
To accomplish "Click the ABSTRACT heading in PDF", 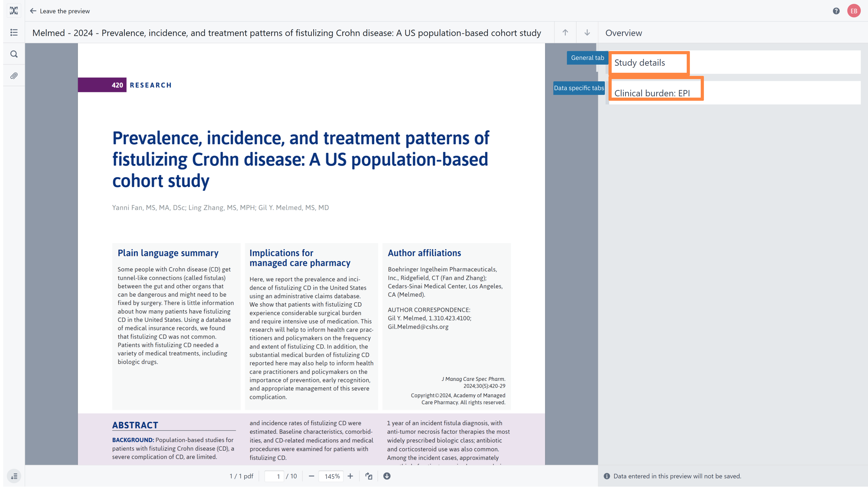I will [x=135, y=425].
